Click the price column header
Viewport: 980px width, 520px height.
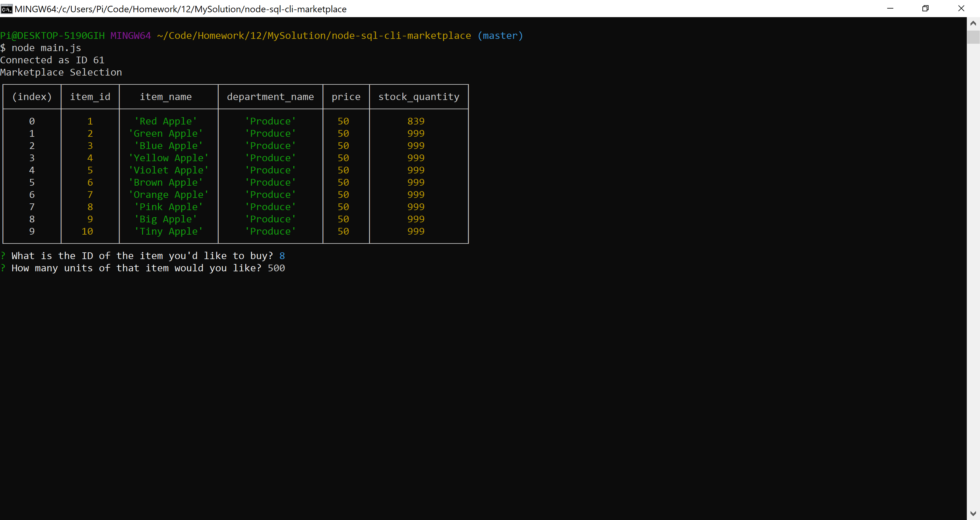click(346, 97)
